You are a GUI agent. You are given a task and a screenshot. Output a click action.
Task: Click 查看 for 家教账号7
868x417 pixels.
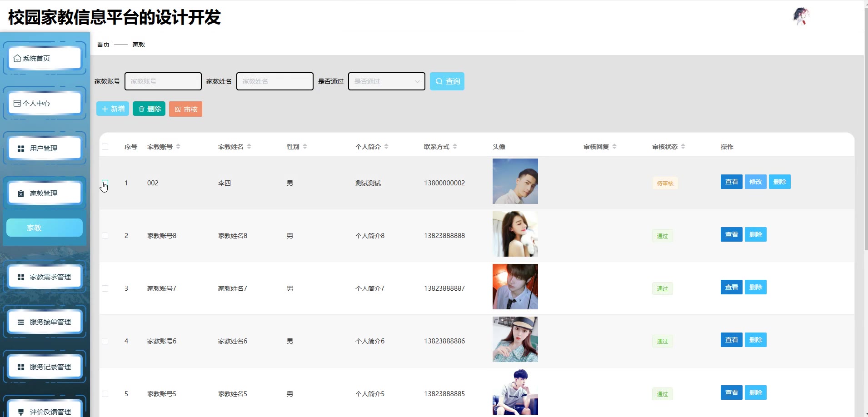click(x=732, y=287)
